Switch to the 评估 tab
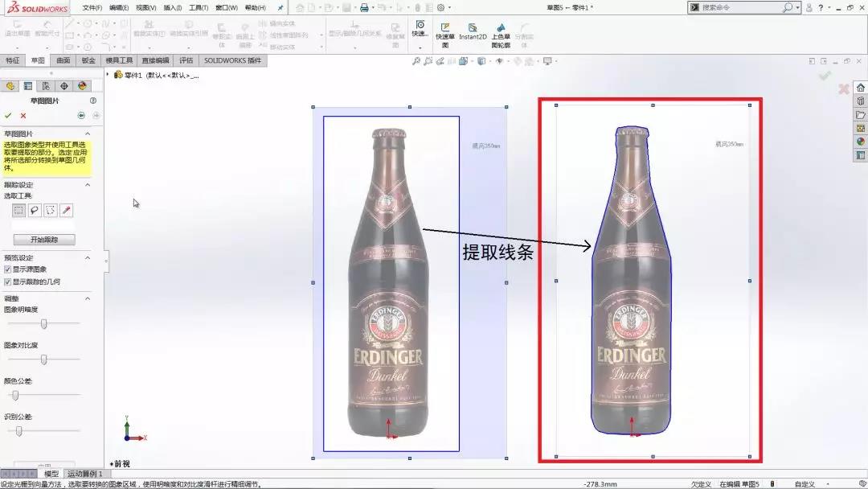This screenshot has height=489, width=868. point(186,60)
